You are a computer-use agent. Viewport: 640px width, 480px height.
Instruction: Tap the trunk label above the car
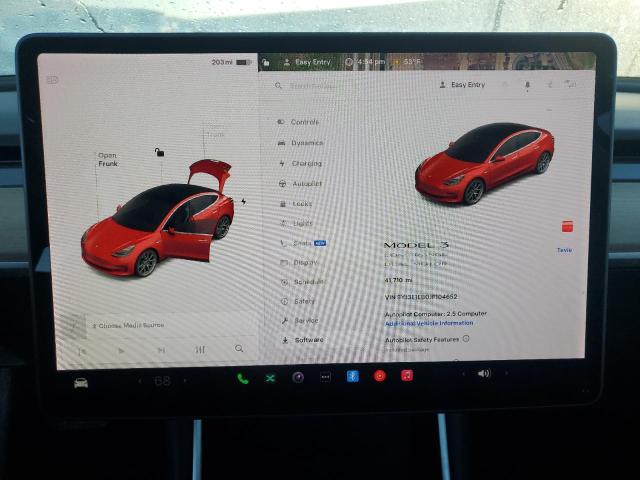pos(215,131)
